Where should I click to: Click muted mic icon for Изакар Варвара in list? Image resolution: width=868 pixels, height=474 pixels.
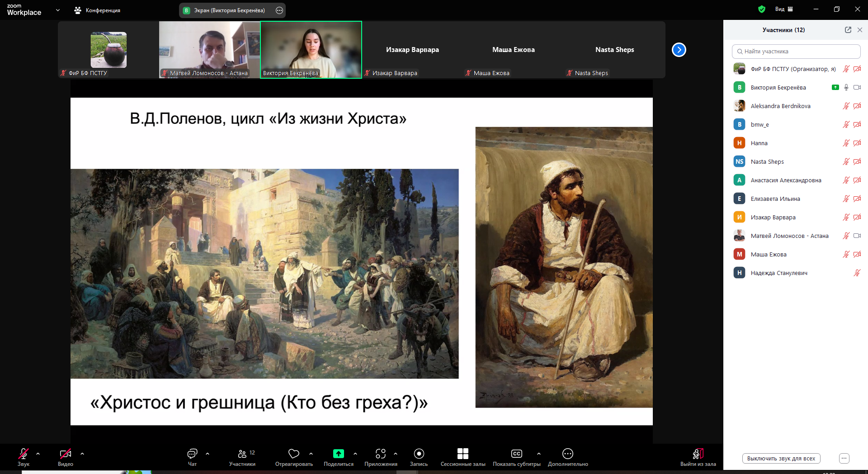click(x=846, y=217)
